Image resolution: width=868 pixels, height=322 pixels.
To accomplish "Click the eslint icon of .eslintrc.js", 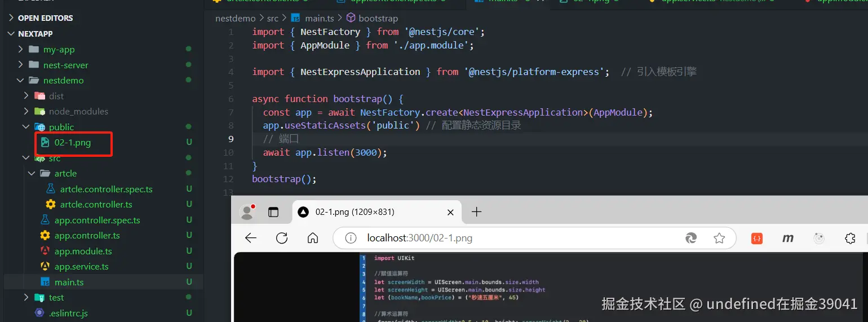I will [x=39, y=313].
